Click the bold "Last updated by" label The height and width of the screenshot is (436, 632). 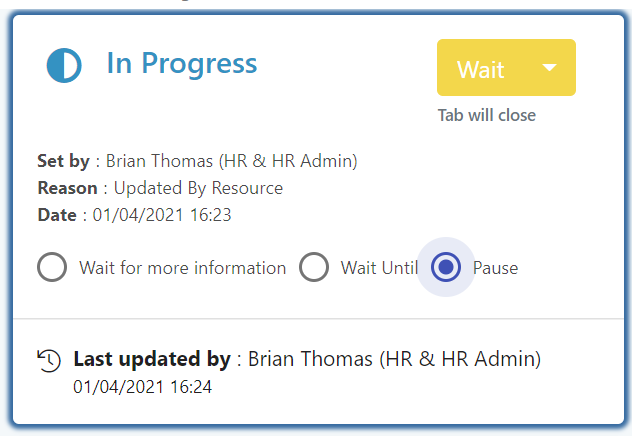coord(152,358)
